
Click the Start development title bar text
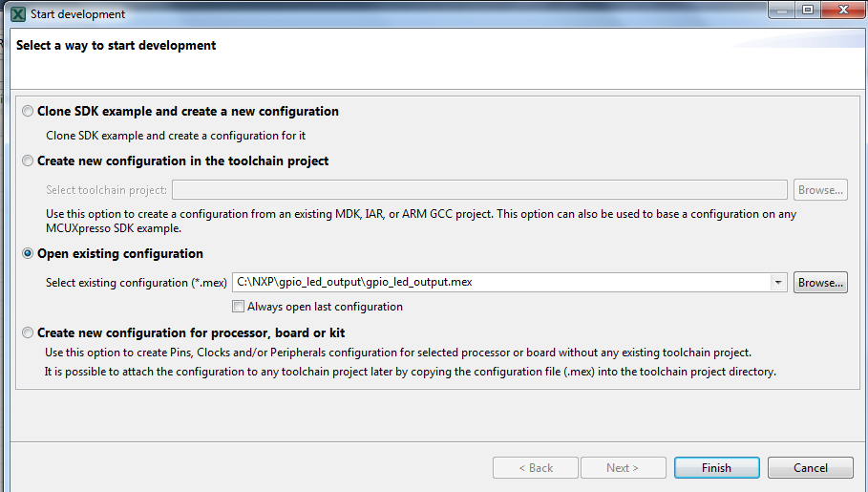[x=77, y=14]
